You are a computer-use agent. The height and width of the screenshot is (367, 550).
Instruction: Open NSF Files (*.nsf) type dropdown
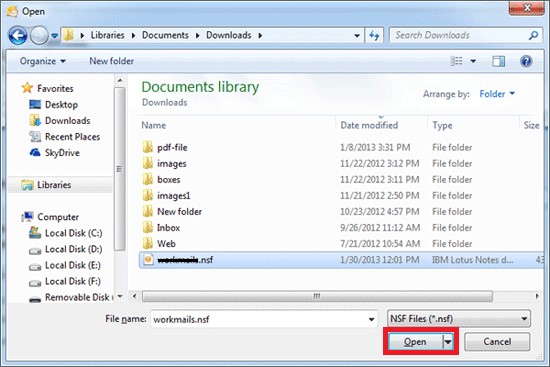pos(459,319)
